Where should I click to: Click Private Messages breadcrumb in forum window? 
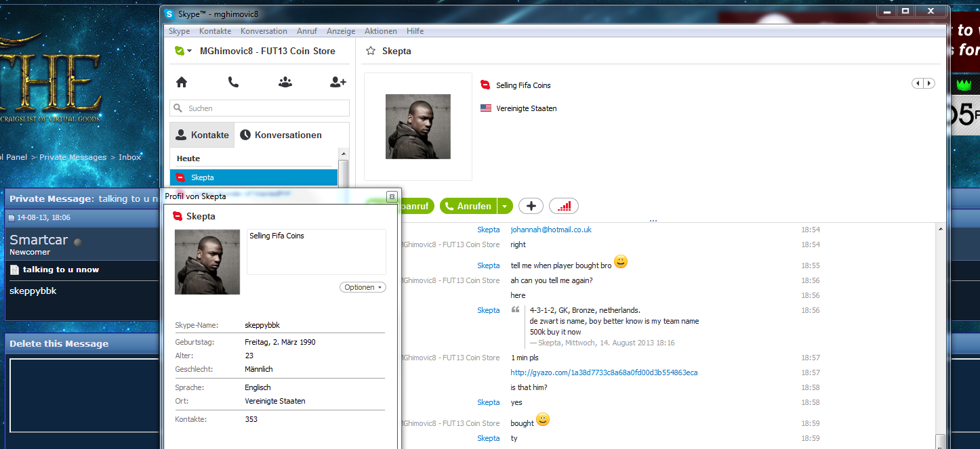click(73, 157)
